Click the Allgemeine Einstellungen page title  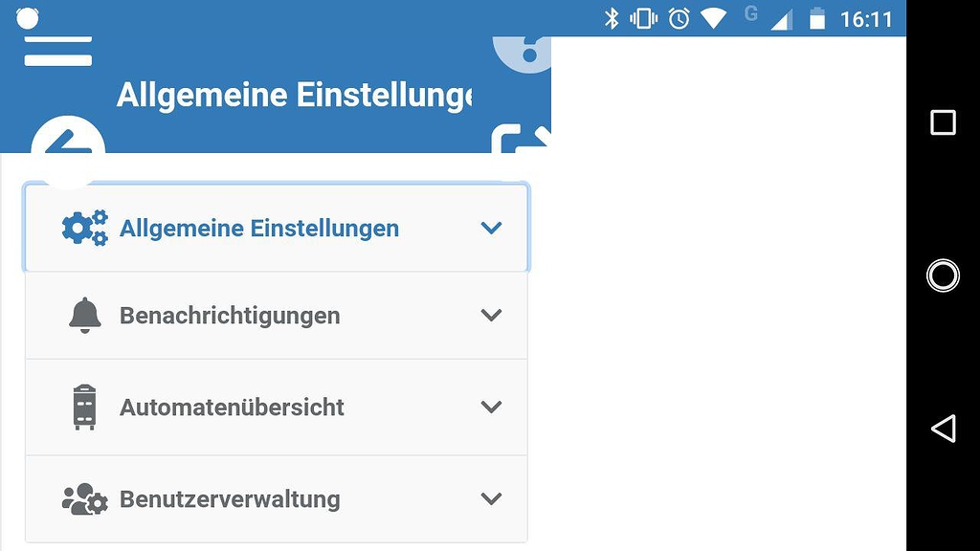[x=294, y=96]
